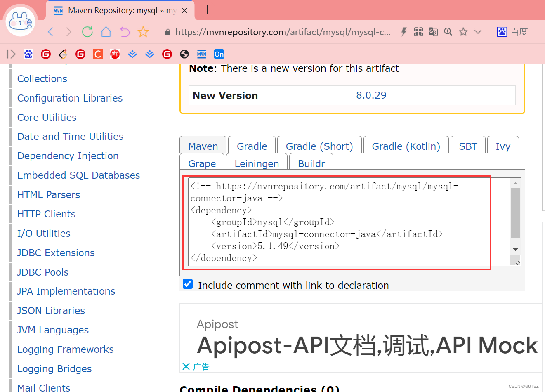The width and height of the screenshot is (545, 392).
Task: Open the JDBC Pools link
Action: 43,272
